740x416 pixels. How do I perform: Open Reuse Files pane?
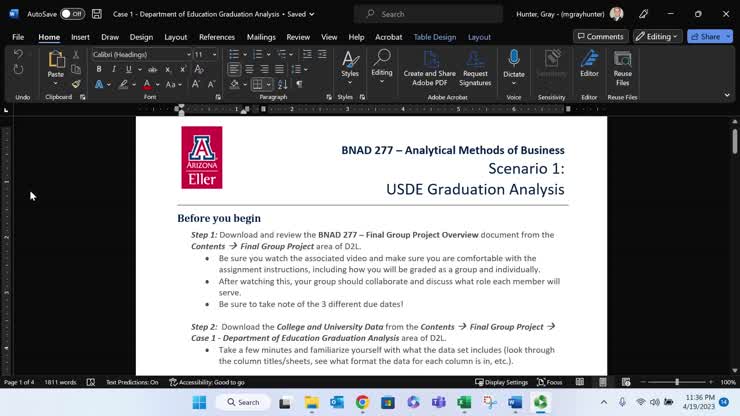point(622,68)
